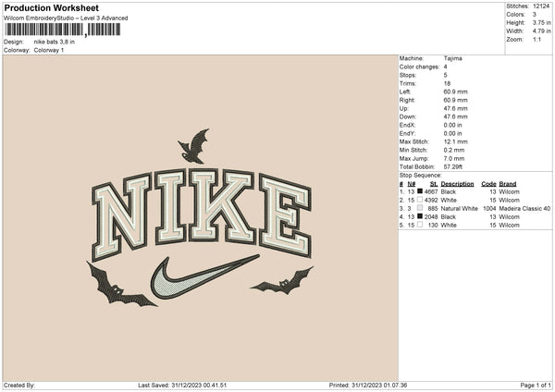
Task: Click the 'Madeira Classic 40' brand entry
Action: [x=524, y=208]
